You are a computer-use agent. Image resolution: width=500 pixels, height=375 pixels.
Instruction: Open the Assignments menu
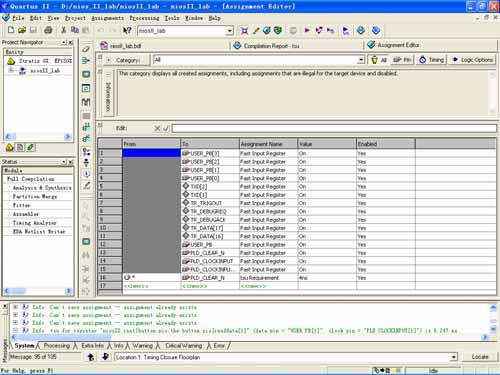click(x=107, y=18)
